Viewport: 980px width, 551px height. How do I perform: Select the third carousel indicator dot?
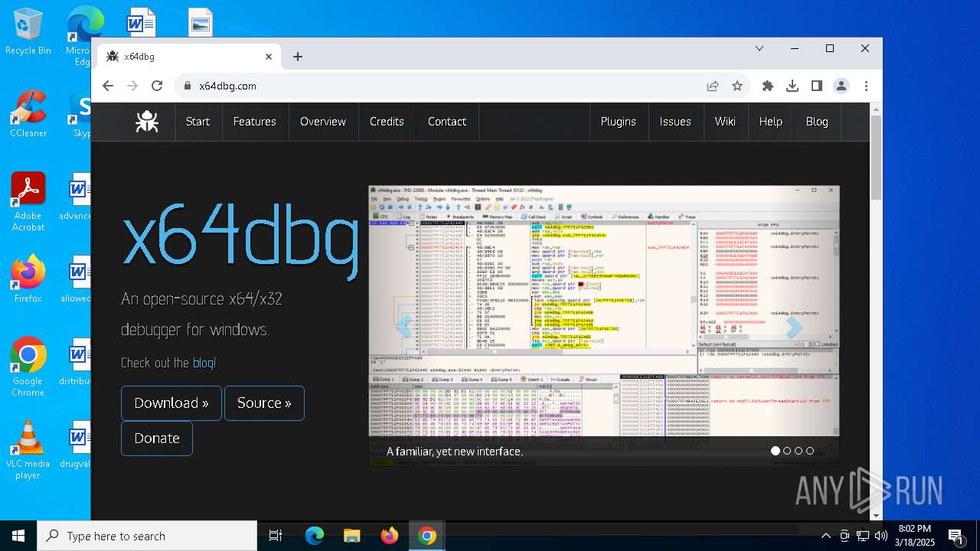[799, 451]
